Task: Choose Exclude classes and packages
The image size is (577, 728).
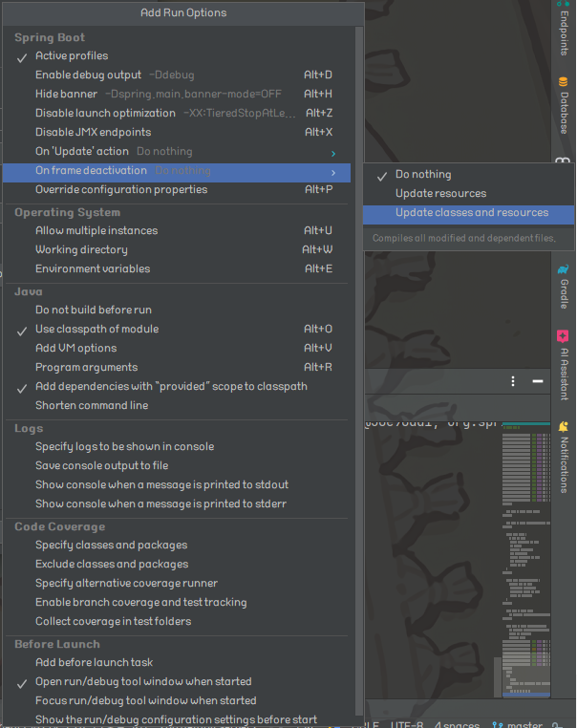Action: coord(177,564)
